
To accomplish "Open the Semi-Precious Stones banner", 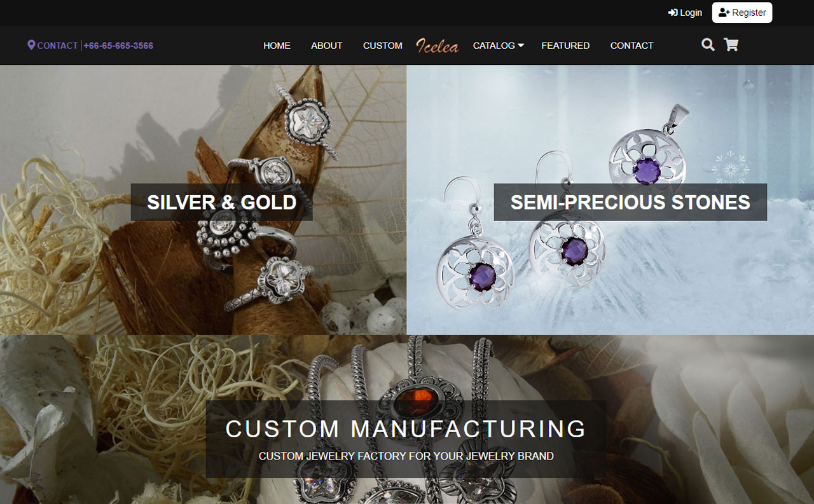I will point(630,202).
